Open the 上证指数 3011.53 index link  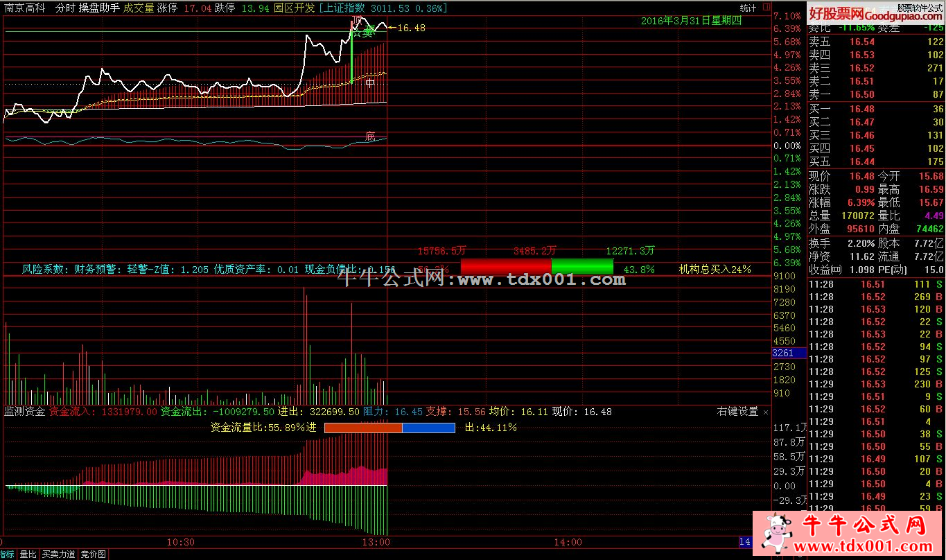pos(382,8)
